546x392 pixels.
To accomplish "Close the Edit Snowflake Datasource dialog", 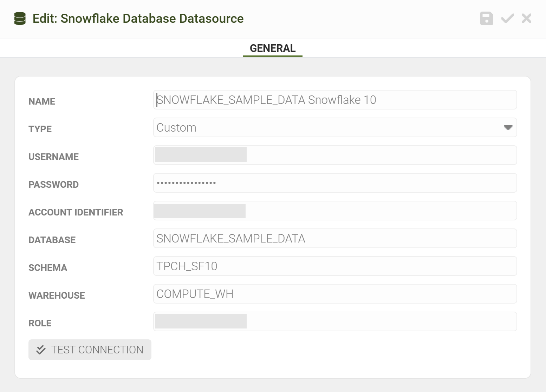I will click(527, 18).
